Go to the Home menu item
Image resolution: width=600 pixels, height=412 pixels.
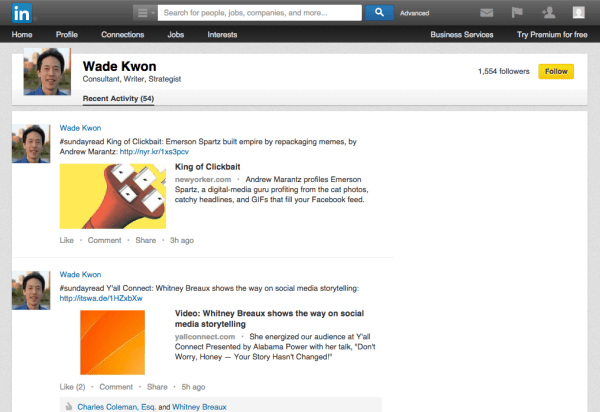point(22,34)
